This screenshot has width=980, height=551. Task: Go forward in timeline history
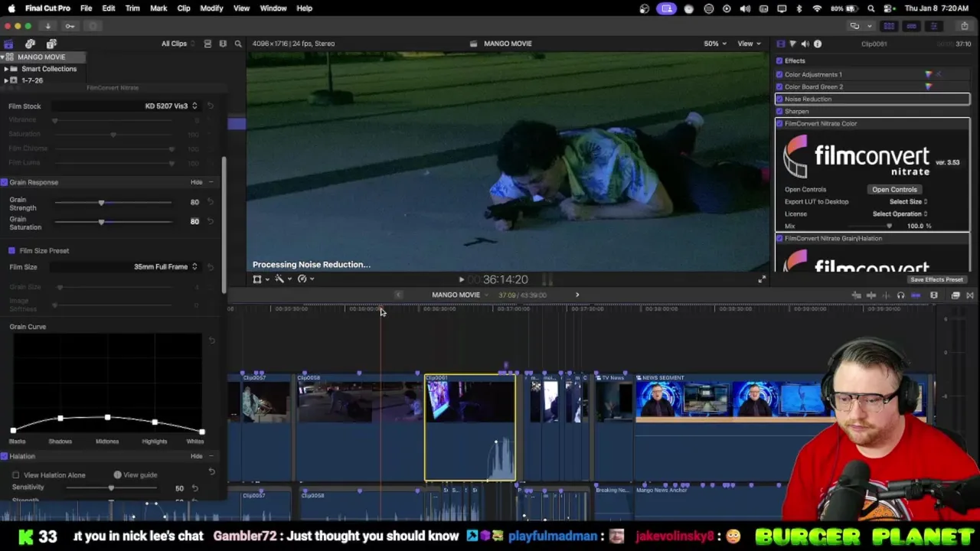(577, 295)
